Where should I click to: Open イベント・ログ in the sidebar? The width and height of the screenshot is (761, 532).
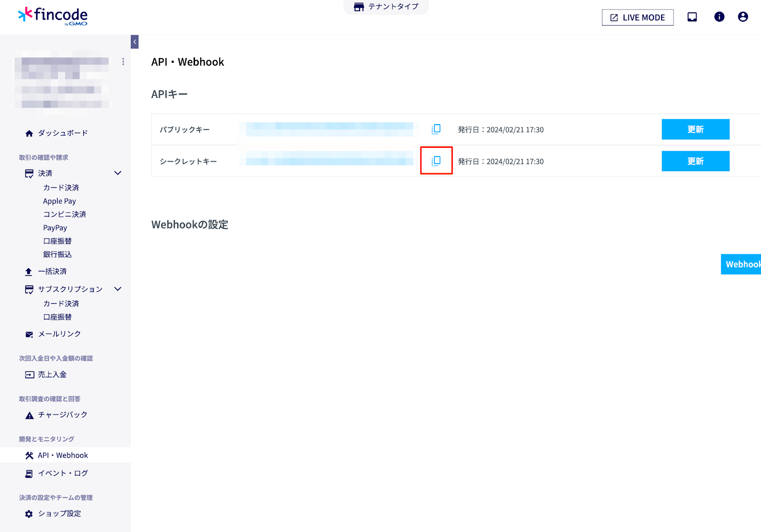(63, 474)
